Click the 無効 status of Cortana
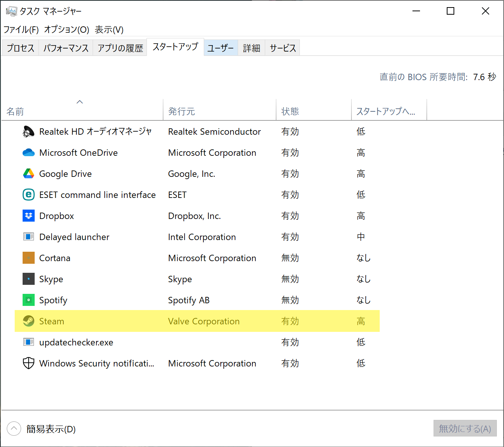504x447 pixels. point(290,258)
